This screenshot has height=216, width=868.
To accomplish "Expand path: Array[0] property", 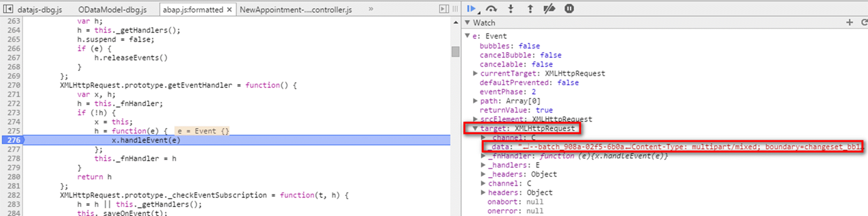I will [x=475, y=101].
